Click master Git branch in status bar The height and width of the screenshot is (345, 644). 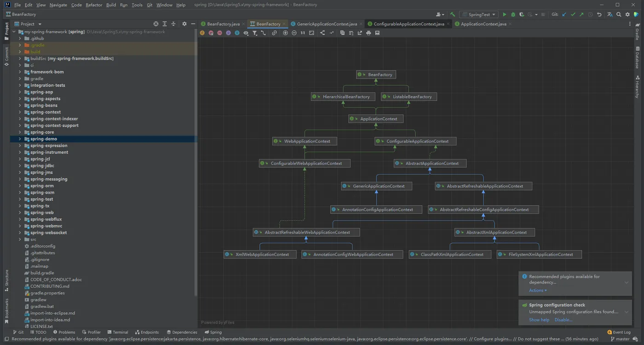coord(620,339)
